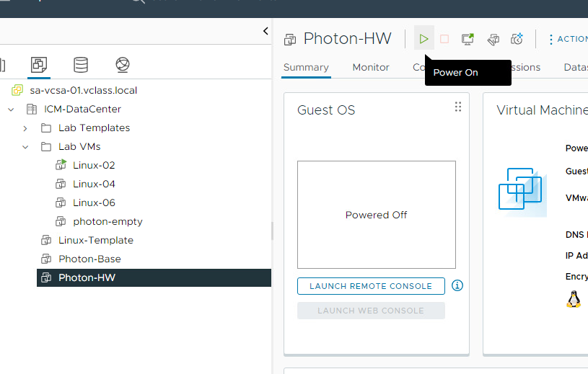Viewport: 588px width, 374px height.
Task: Collapse the navigator with the left chevron
Action: [x=266, y=31]
